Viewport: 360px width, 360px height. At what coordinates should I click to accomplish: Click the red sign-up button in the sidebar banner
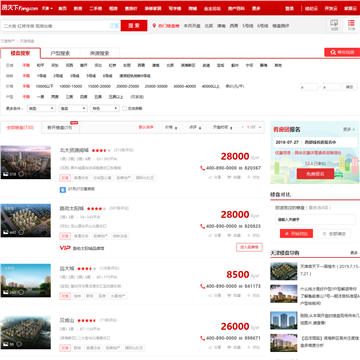point(315,174)
